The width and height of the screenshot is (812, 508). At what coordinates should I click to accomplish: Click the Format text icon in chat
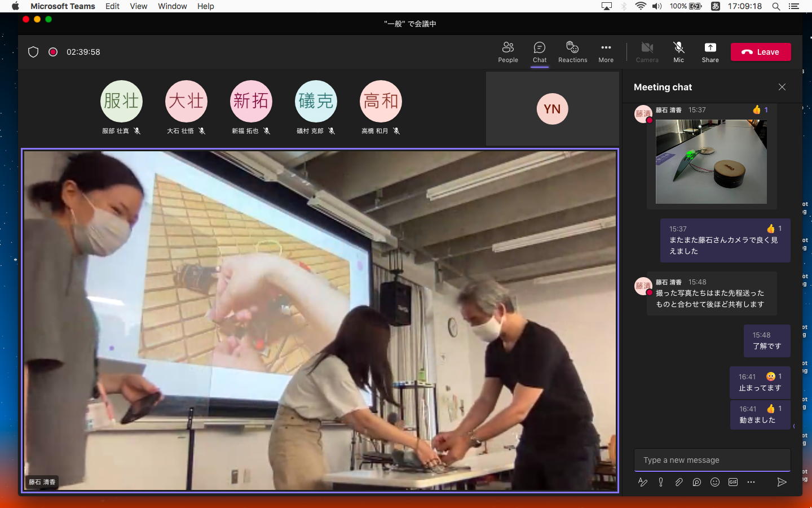[642, 482]
